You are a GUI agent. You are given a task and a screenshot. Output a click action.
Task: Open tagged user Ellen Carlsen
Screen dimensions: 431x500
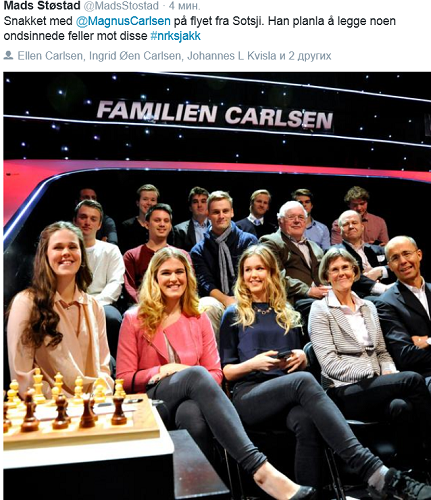pos(50,56)
